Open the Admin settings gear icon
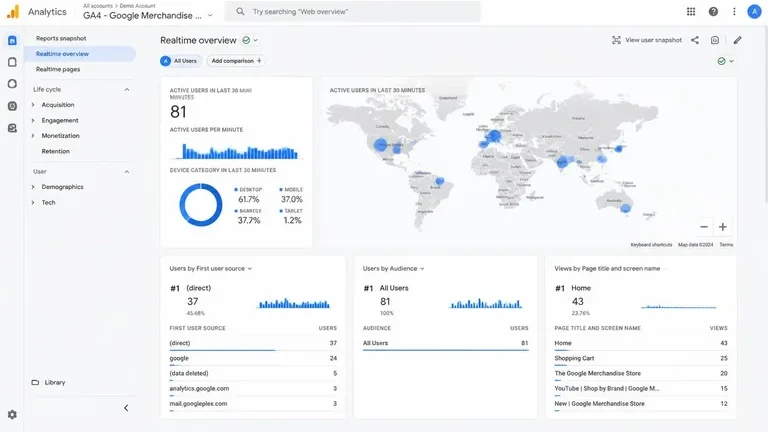Viewport: 768px width, 432px height. 12,415
